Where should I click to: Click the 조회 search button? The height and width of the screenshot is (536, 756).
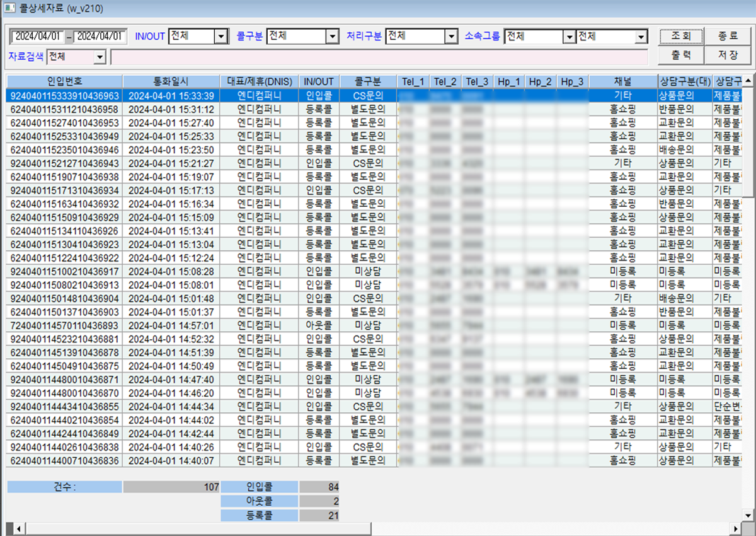pyautogui.click(x=681, y=36)
